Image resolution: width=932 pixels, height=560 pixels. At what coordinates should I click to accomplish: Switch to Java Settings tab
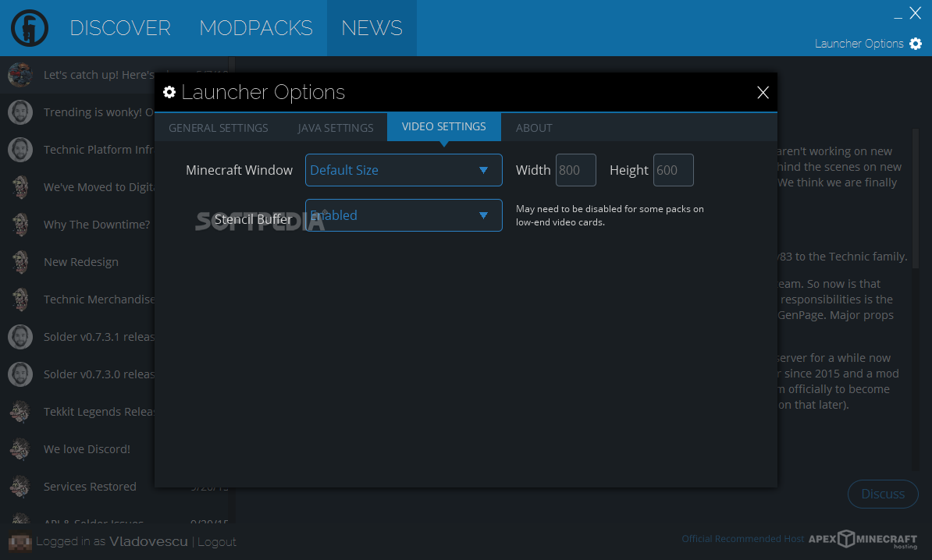tap(335, 128)
